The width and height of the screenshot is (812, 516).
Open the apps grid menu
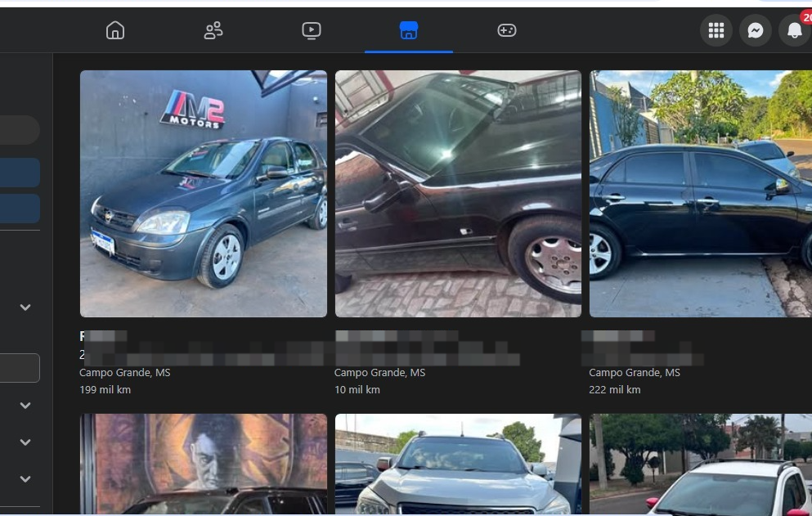pyautogui.click(x=716, y=30)
